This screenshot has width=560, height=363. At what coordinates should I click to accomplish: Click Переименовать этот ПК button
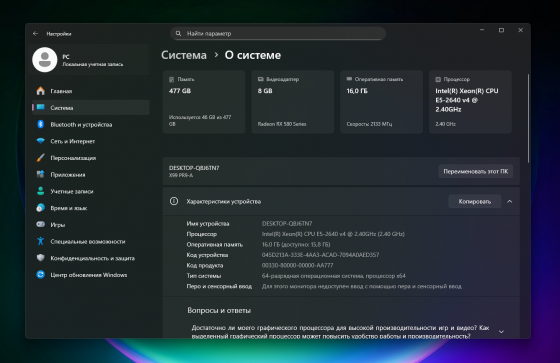[x=476, y=171]
